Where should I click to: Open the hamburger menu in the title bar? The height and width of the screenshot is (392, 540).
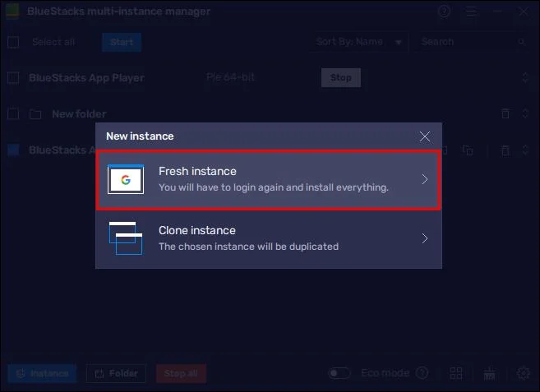pyautogui.click(x=471, y=12)
